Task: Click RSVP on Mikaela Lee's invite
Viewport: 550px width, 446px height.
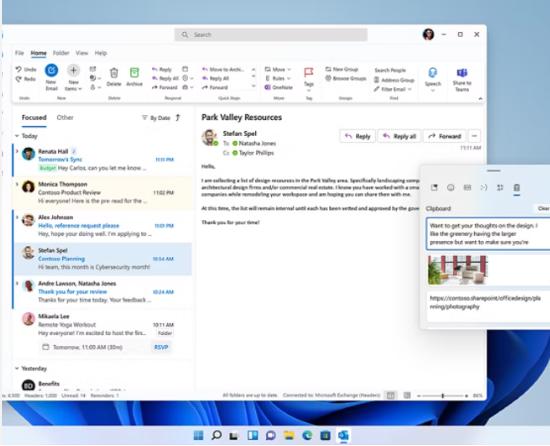Action: pyautogui.click(x=161, y=347)
